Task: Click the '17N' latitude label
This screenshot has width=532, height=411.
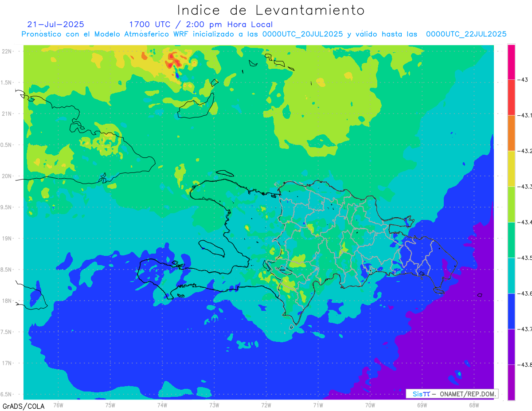Action: click(7, 363)
